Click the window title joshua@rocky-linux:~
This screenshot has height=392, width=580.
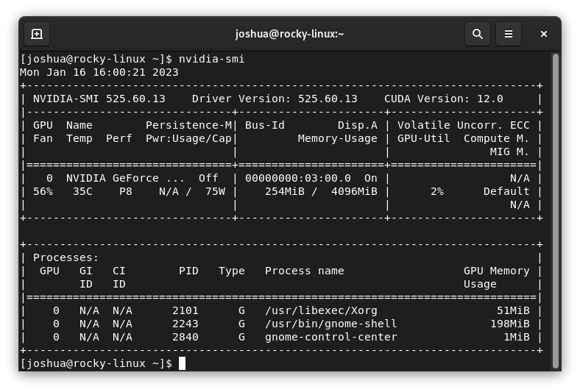click(x=289, y=34)
